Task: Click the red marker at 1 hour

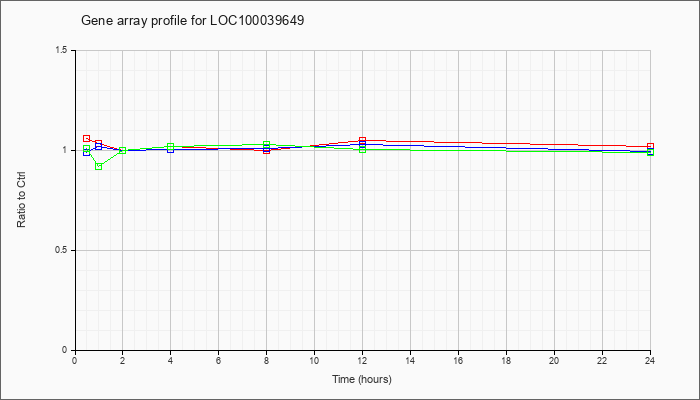Action: tap(99, 143)
